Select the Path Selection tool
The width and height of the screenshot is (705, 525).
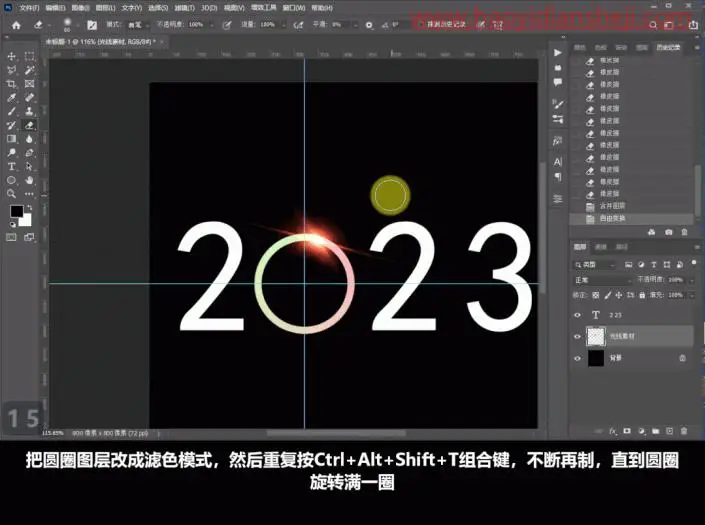[29, 167]
